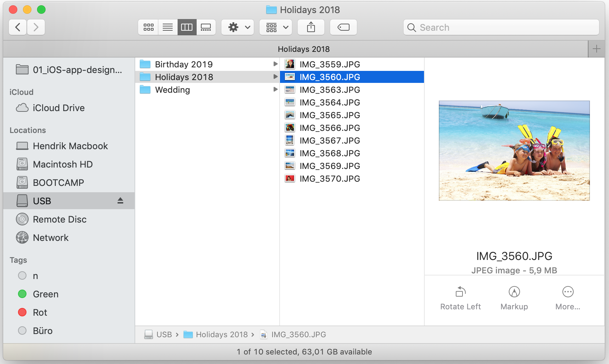This screenshot has height=364, width=609.
Task: Select file IMG_3567.JPG
Action: coord(352,140)
